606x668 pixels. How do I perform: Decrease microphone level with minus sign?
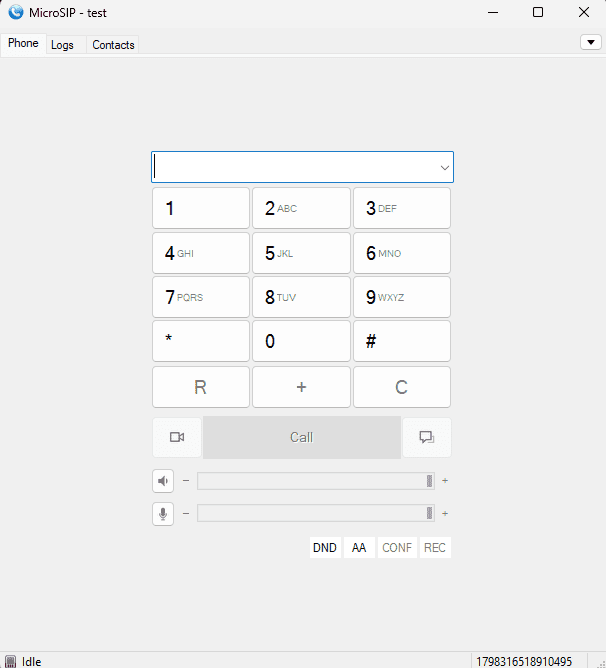pos(185,514)
